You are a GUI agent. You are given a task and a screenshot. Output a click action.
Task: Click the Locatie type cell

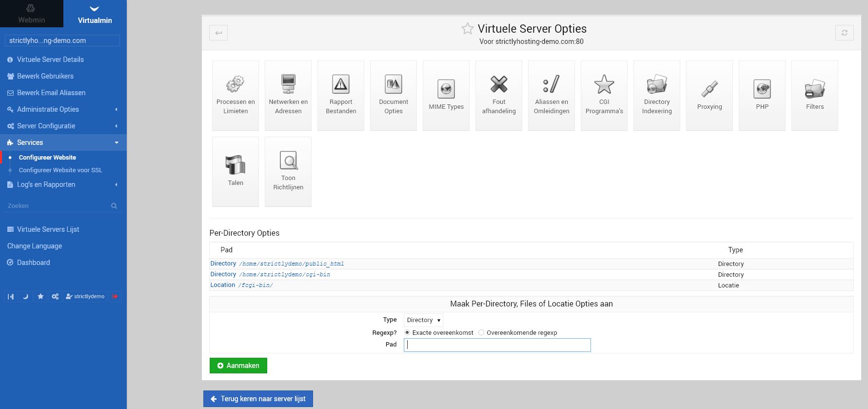pyautogui.click(x=729, y=286)
